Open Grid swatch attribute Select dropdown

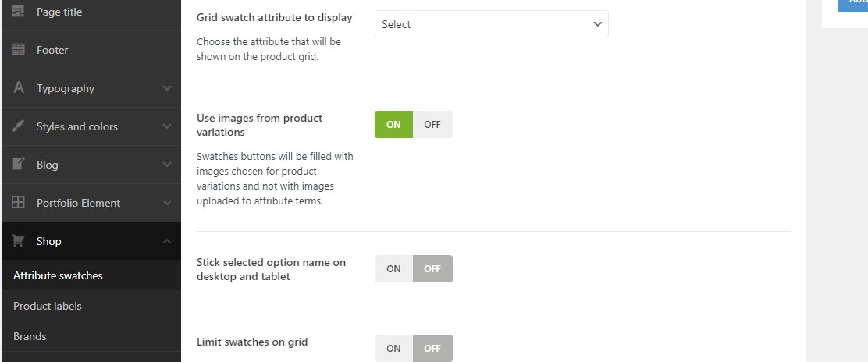pos(491,24)
